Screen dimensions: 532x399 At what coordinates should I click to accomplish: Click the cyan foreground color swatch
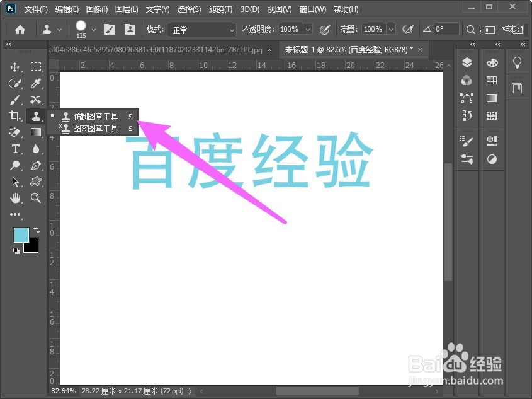(x=21, y=235)
